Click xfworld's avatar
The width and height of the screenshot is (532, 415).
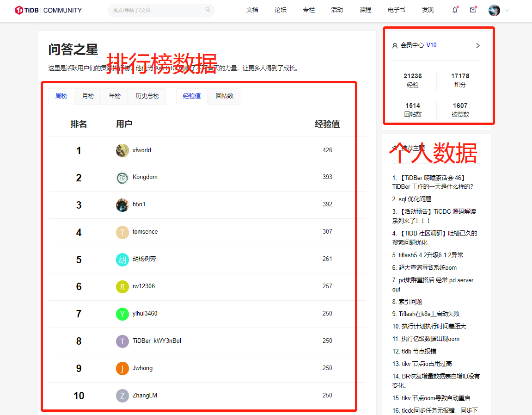(122, 150)
